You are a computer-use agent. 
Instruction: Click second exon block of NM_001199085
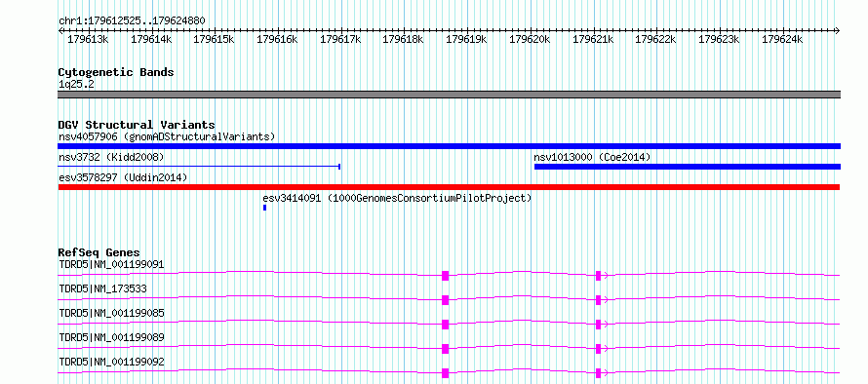click(x=598, y=325)
